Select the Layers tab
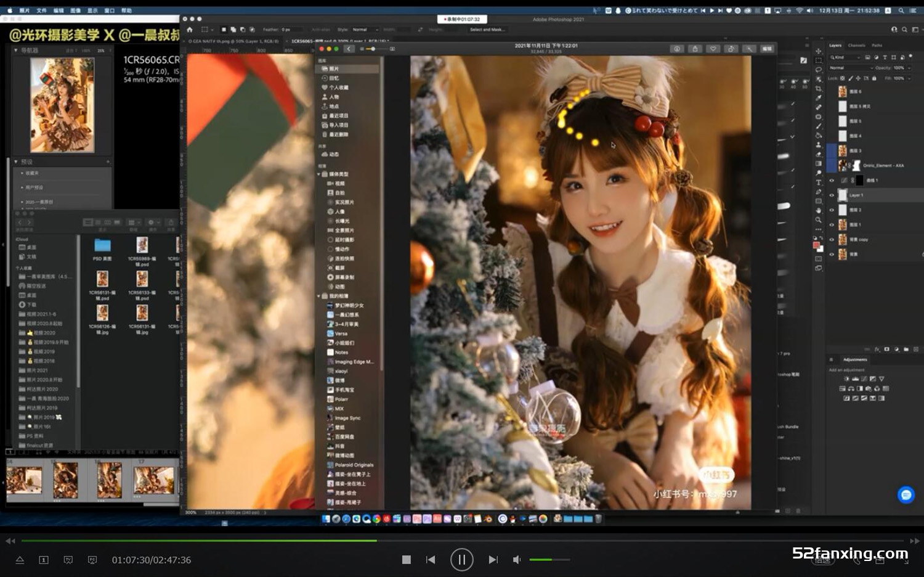 (x=835, y=45)
